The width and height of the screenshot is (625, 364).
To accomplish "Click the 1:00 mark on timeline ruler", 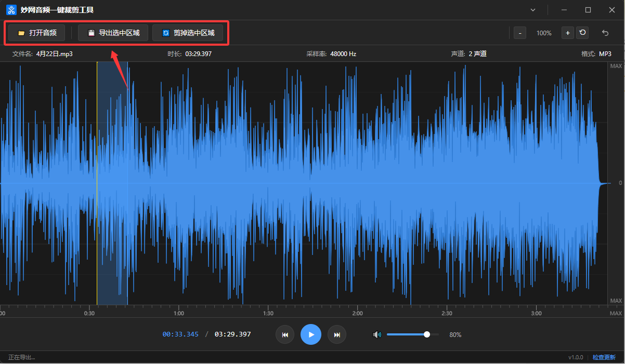I will click(178, 313).
